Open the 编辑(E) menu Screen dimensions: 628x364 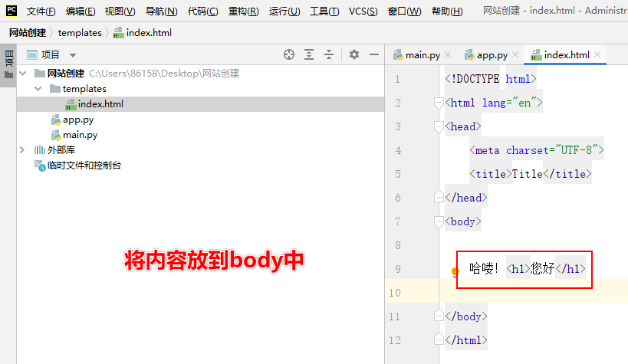pyautogui.click(x=81, y=11)
